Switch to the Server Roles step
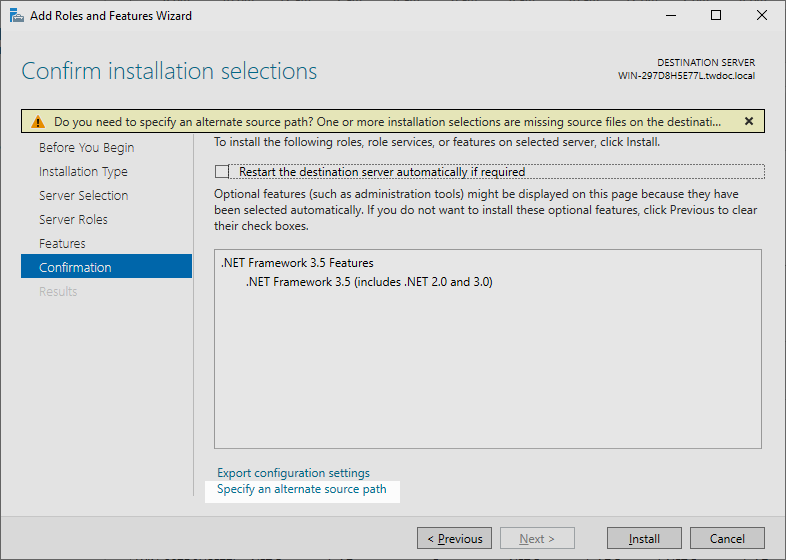The image size is (786, 560). 73,220
